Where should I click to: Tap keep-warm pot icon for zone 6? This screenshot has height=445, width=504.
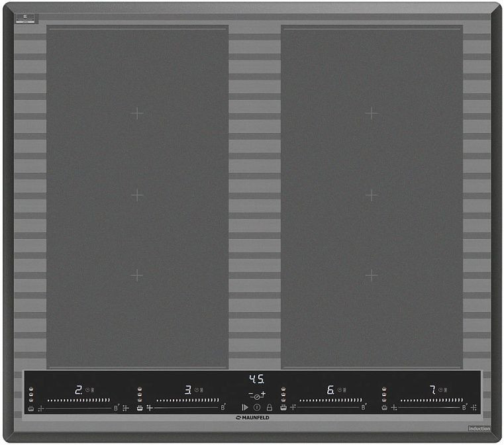pos(283,408)
